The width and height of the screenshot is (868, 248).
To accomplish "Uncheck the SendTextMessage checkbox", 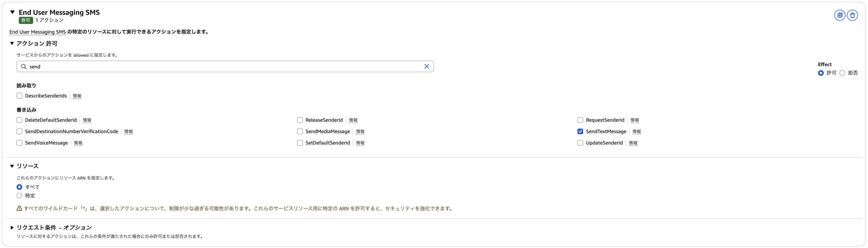I will click(x=580, y=132).
